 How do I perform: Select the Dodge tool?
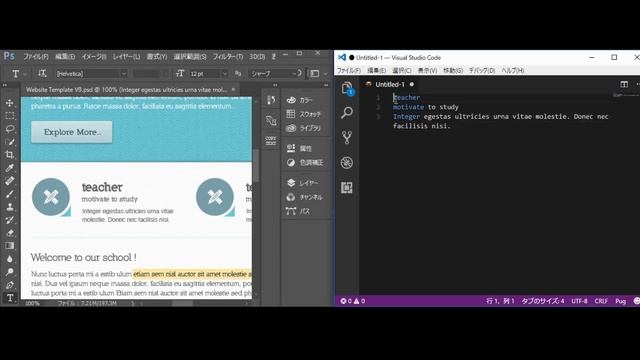(x=10, y=272)
